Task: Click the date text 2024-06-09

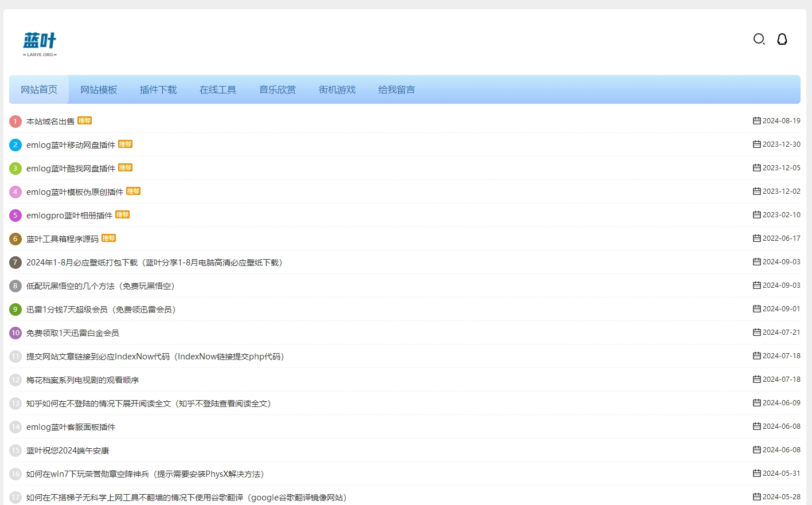Action: click(782, 403)
